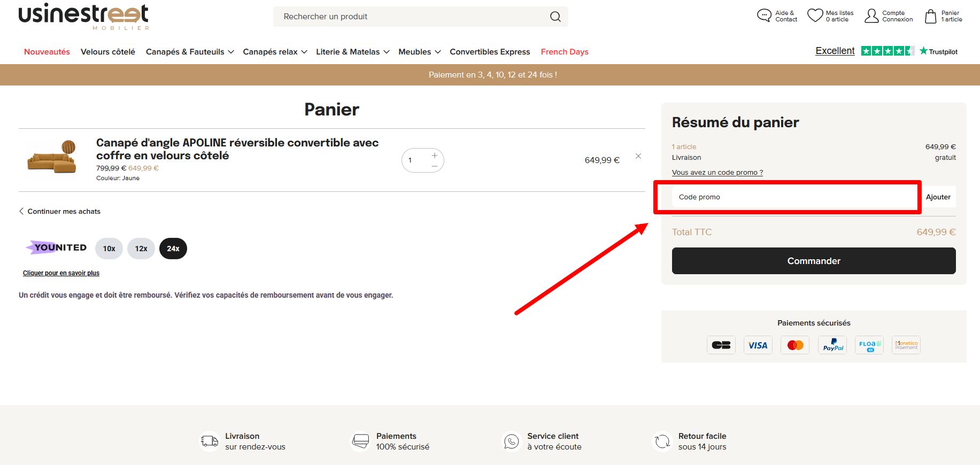Viewport: 980px width, 465px height.
Task: Expand Literie & Matelas menu
Action: tap(353, 52)
